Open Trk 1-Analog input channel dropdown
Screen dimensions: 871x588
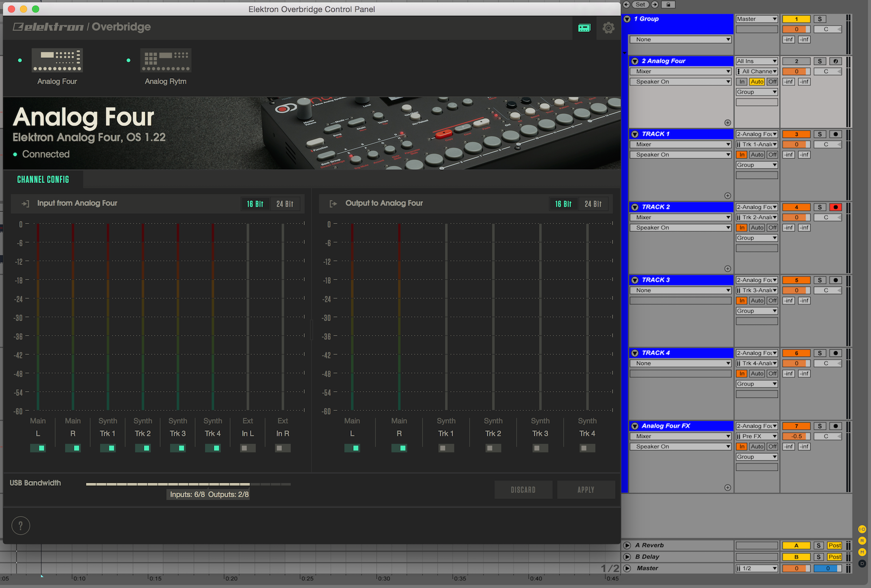click(757, 145)
